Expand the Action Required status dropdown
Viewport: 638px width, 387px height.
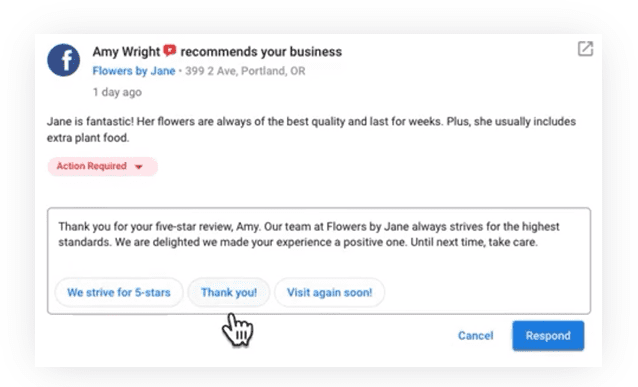click(103, 166)
